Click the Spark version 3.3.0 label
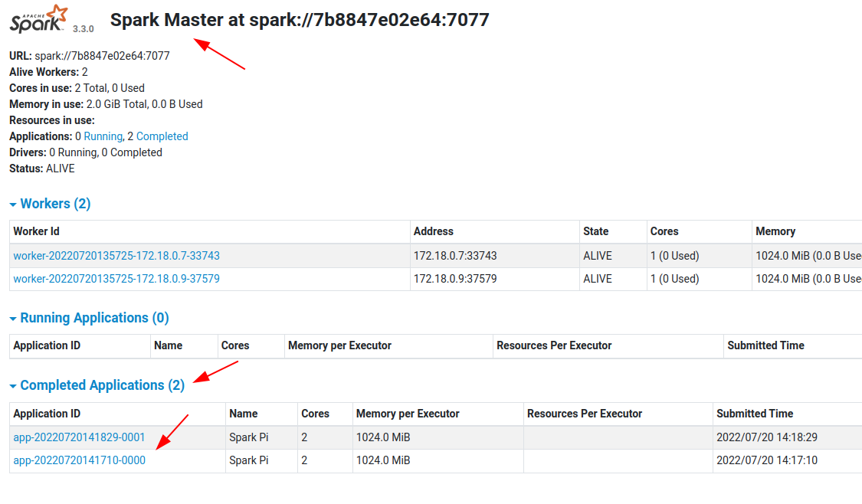Image resolution: width=862 pixels, height=504 pixels. pos(84,28)
